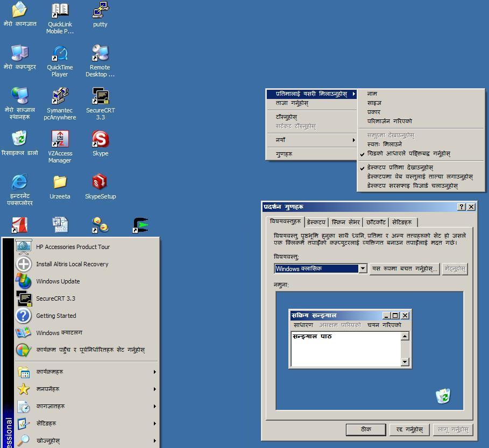Click Windows Update in Start menu
The width and height of the screenshot is (489, 448).
coord(58,281)
